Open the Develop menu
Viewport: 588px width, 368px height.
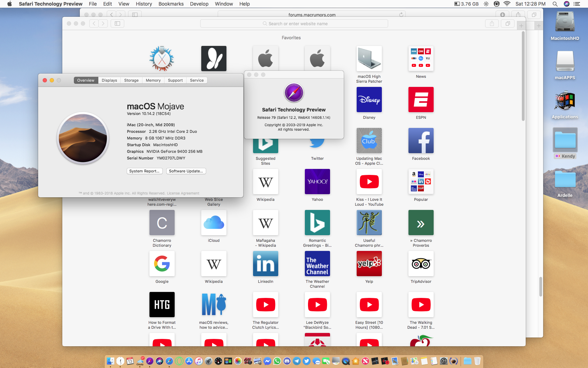(x=199, y=4)
